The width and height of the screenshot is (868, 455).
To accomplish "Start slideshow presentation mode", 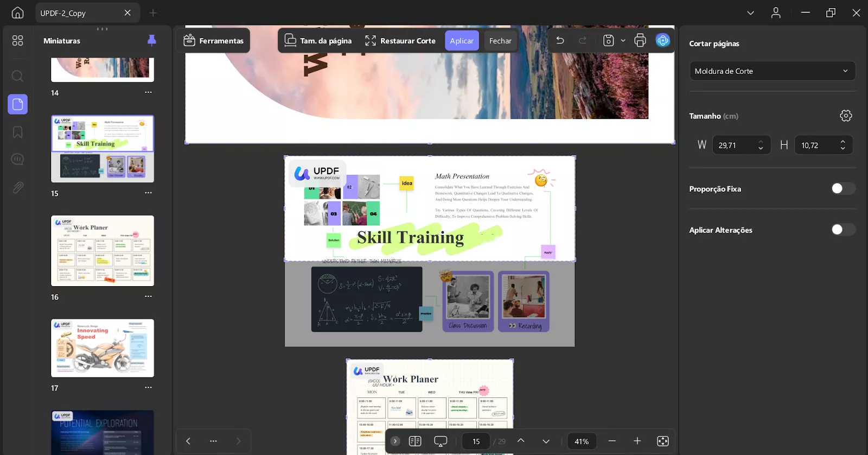I will tap(441, 441).
